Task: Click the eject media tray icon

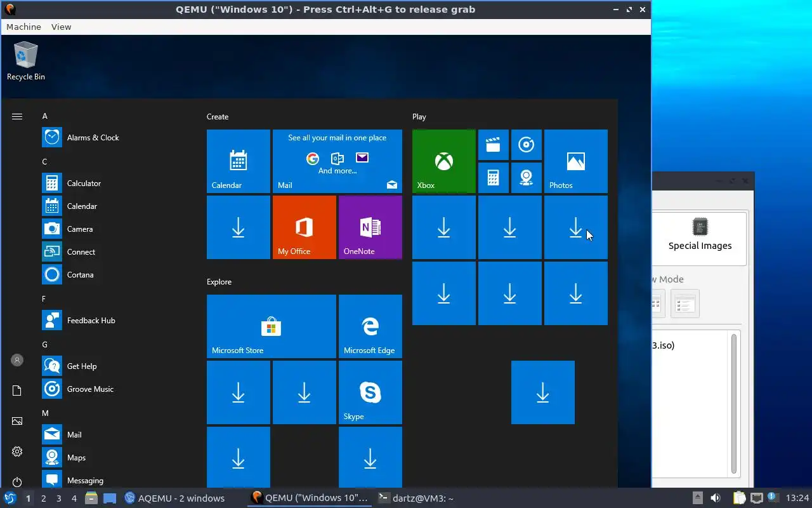Action: coord(698,498)
